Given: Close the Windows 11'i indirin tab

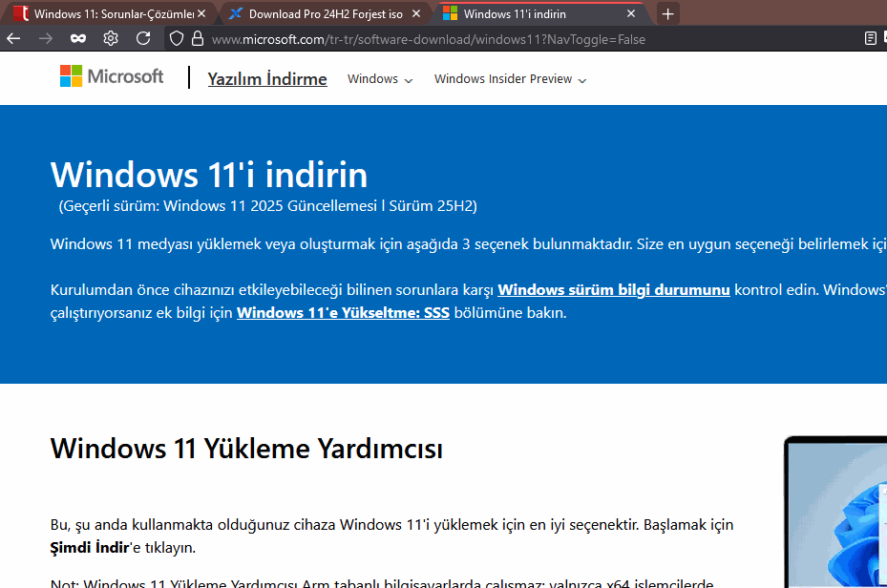Looking at the screenshot, I should click(x=631, y=13).
